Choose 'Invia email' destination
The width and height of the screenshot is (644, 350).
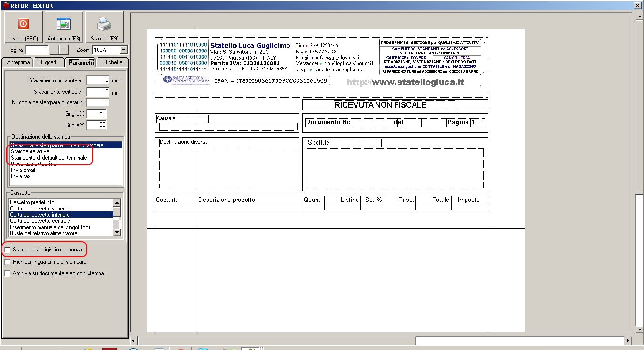66,170
